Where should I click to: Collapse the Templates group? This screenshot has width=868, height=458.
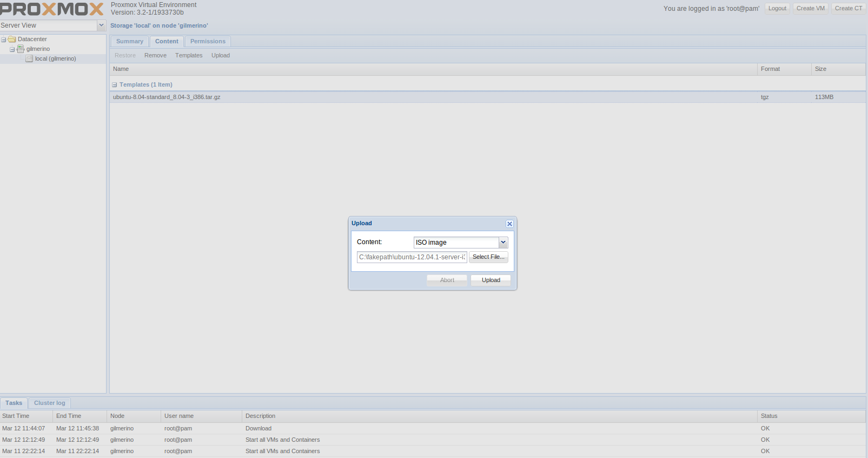tap(115, 85)
